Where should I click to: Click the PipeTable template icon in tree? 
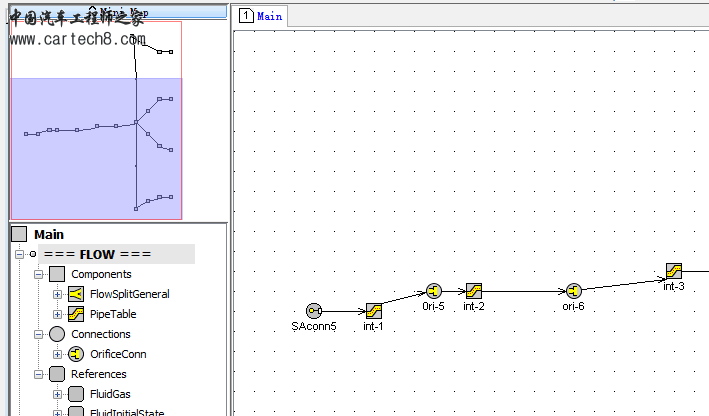coord(76,314)
